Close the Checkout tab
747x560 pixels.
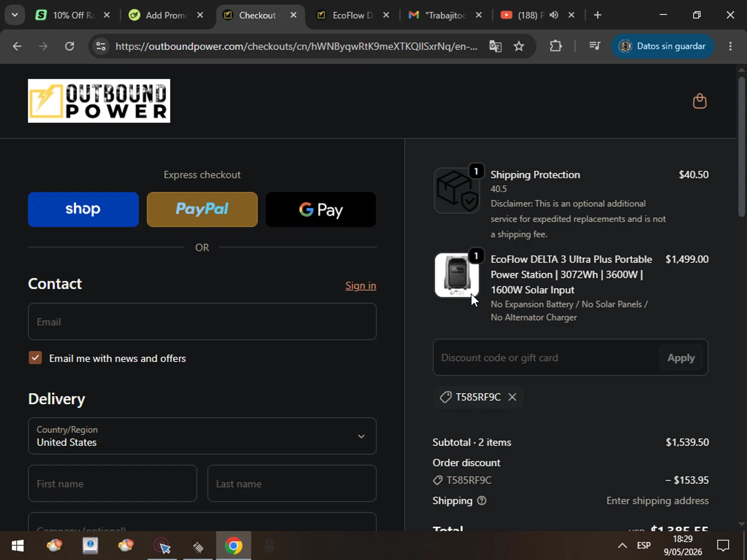pyautogui.click(x=294, y=15)
